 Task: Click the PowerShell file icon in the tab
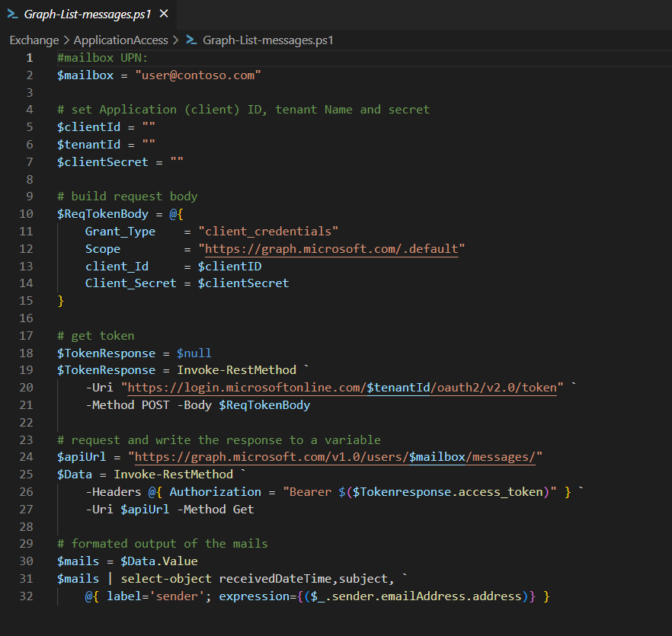click(x=13, y=14)
